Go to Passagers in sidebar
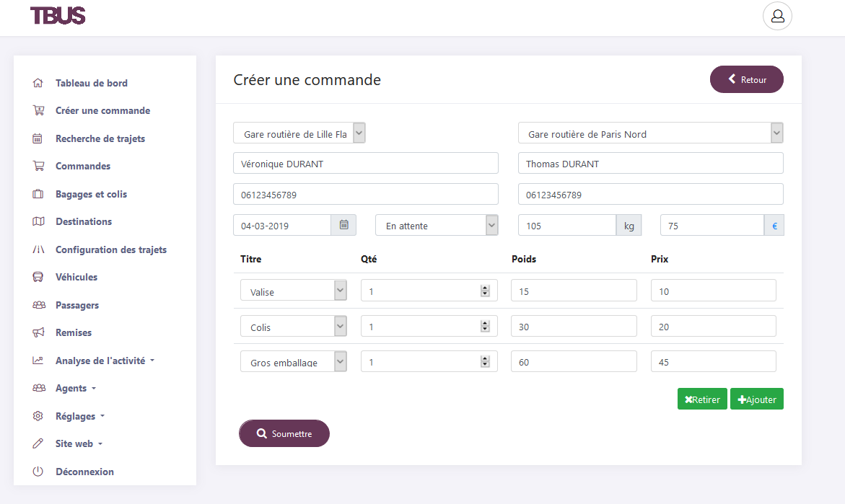Viewport: 845px width, 504px height. point(76,305)
